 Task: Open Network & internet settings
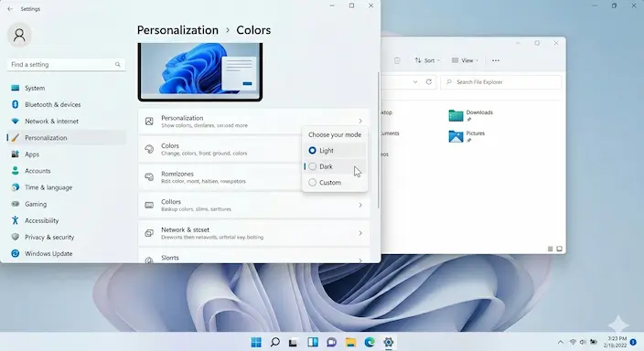click(66, 121)
